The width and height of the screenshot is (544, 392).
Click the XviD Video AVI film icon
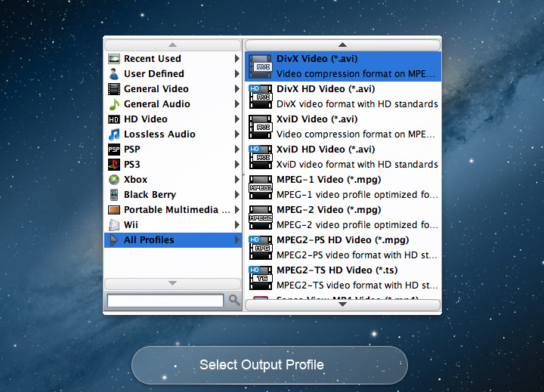point(261,127)
